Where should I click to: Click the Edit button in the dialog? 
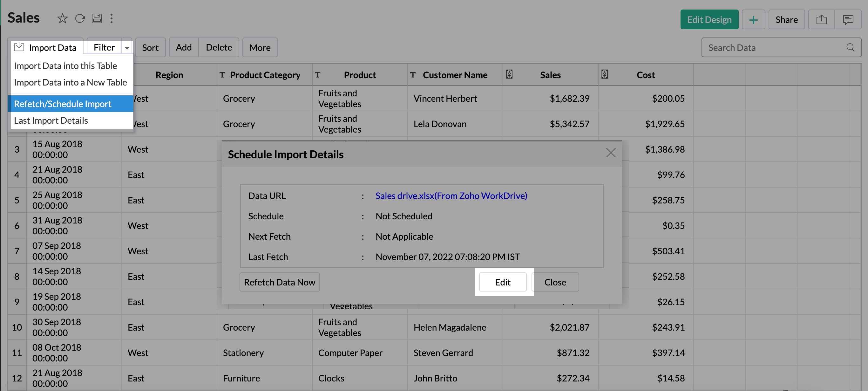502,282
